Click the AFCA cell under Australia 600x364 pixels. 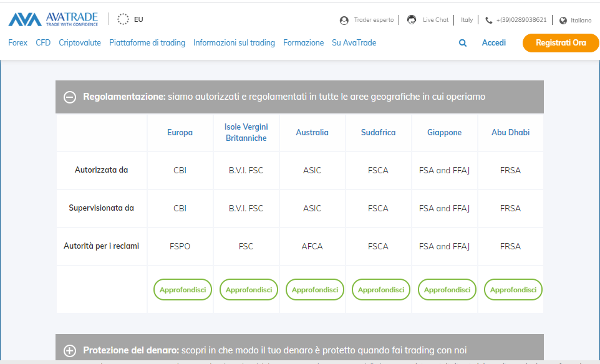[x=312, y=246]
